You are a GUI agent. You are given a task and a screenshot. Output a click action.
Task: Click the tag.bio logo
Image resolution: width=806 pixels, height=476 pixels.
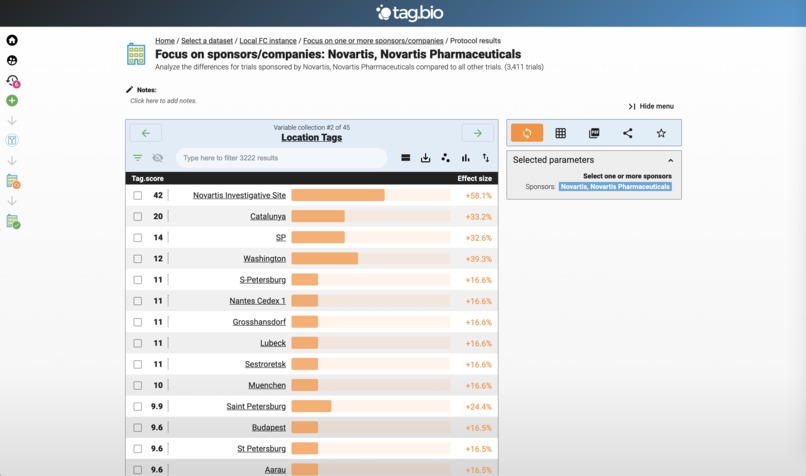coord(409,12)
